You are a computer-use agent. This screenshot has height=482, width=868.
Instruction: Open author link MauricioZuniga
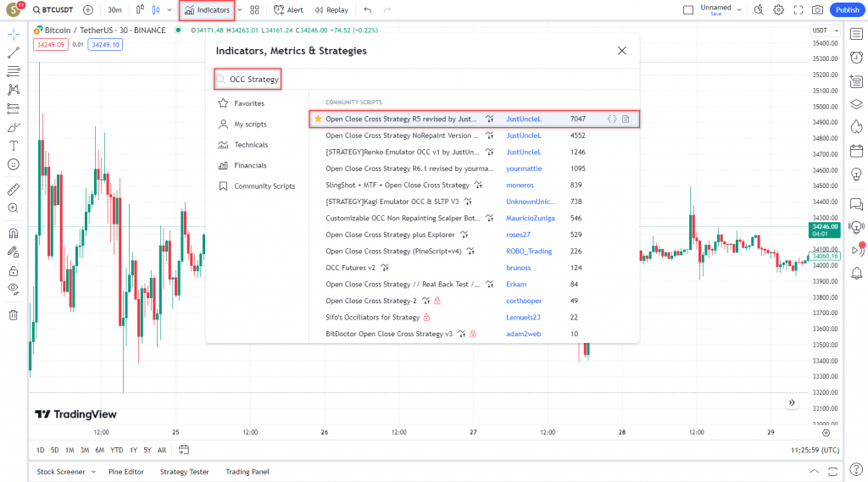click(x=531, y=218)
